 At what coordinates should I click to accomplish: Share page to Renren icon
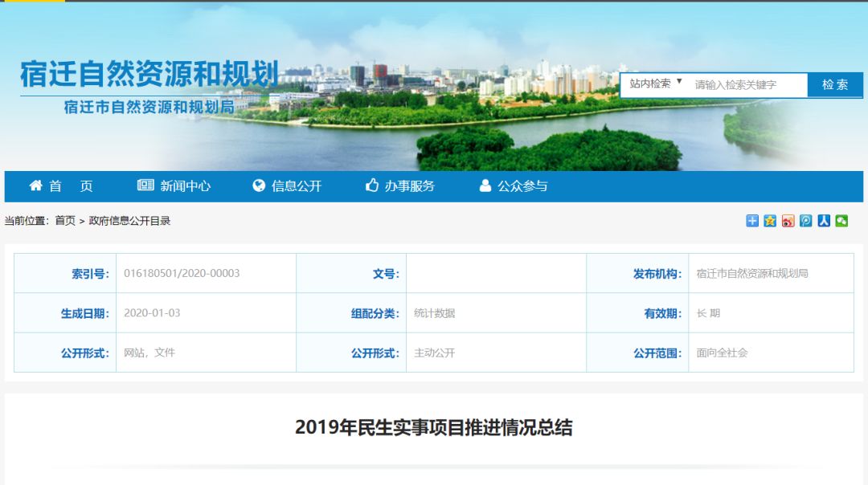coord(824,221)
